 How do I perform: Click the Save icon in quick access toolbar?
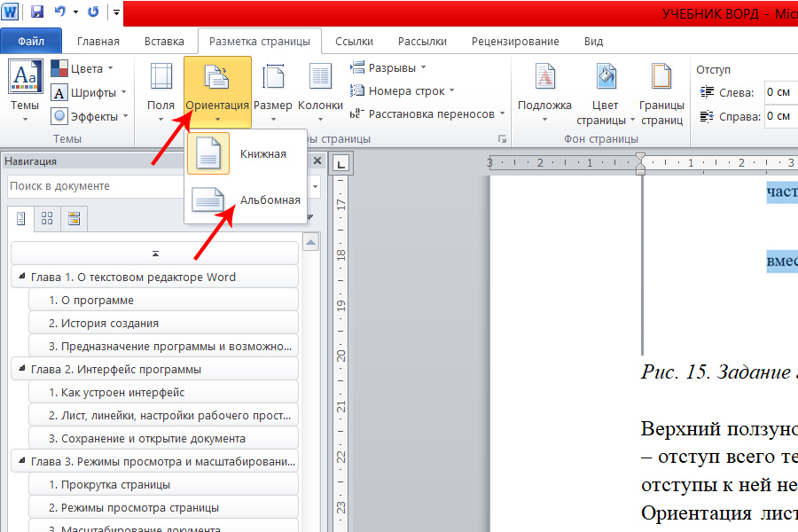(37, 12)
